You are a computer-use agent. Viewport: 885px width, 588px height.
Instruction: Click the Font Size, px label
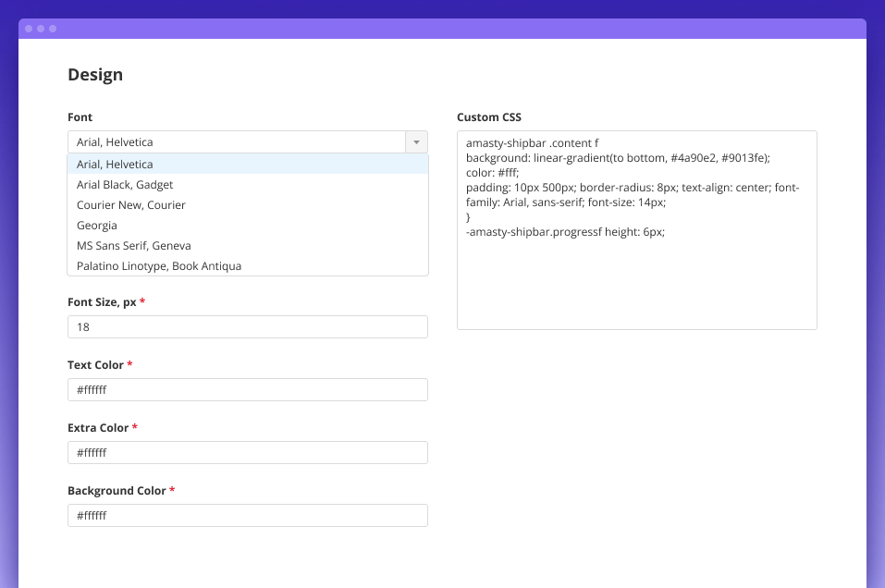point(102,302)
